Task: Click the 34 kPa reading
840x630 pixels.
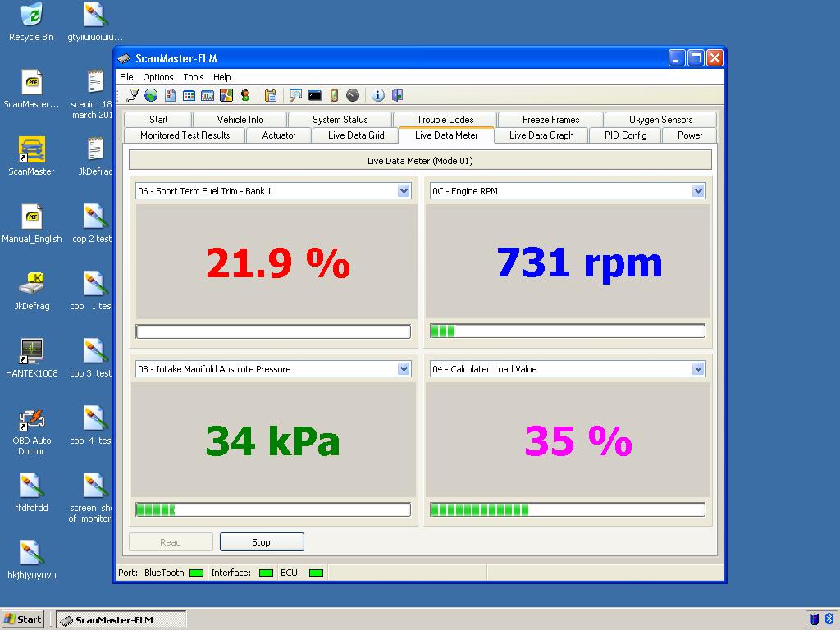Action: [x=272, y=441]
